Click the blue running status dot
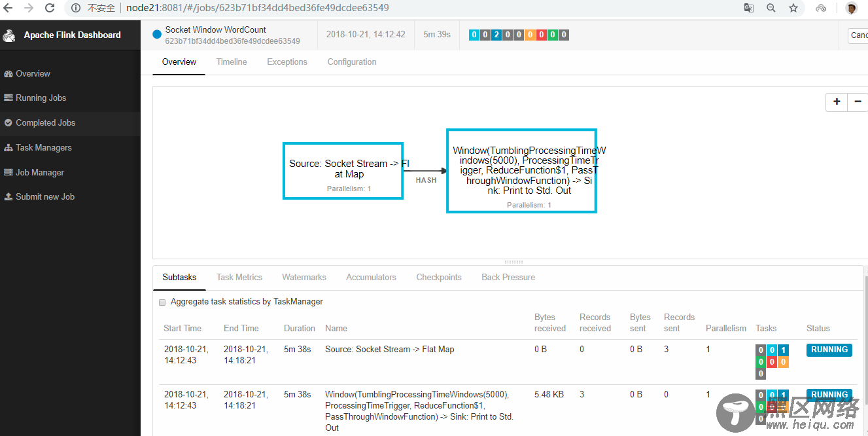This screenshot has width=868, height=436. [x=157, y=35]
